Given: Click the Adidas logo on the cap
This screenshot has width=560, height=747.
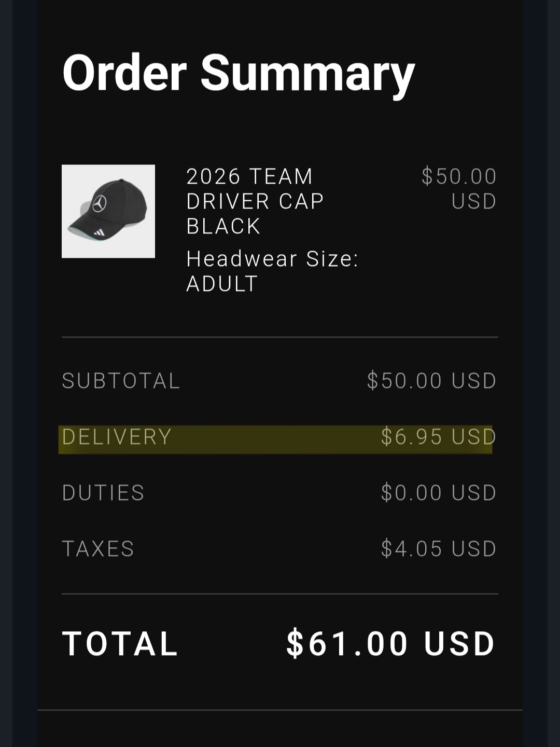Looking at the screenshot, I should click(99, 232).
